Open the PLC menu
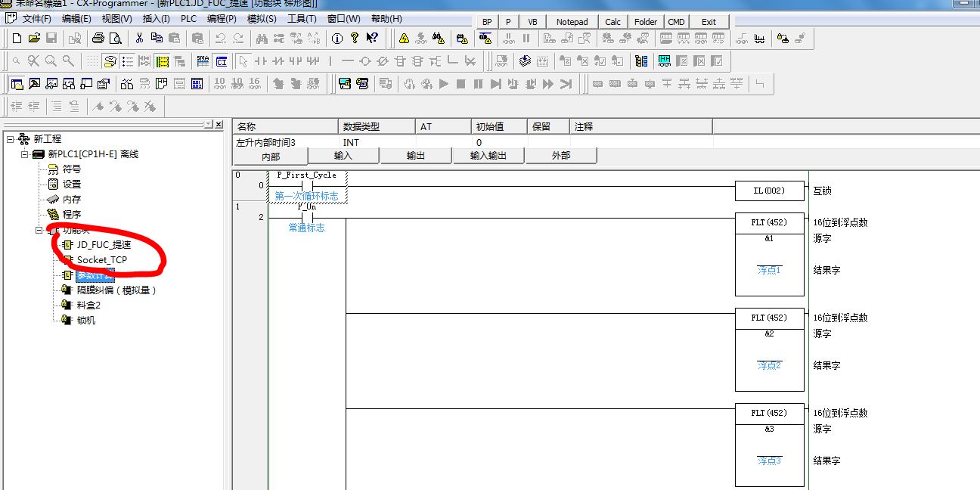Viewport: 980px width, 490px height. point(188,19)
